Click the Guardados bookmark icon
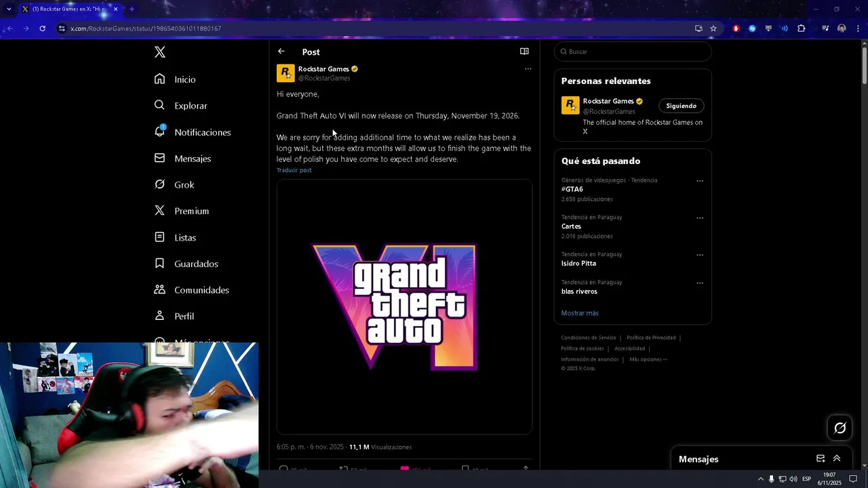 coord(159,263)
